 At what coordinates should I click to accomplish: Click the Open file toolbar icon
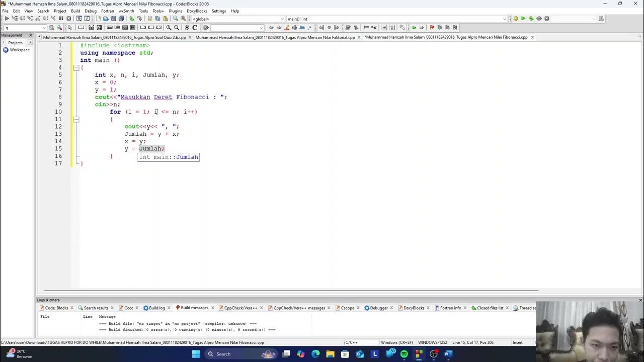click(x=106, y=19)
